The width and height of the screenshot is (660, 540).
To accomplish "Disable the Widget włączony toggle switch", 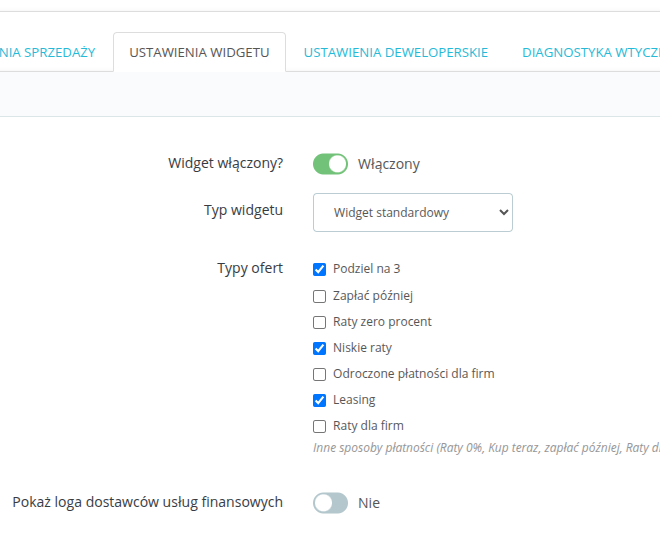I will coord(330,164).
